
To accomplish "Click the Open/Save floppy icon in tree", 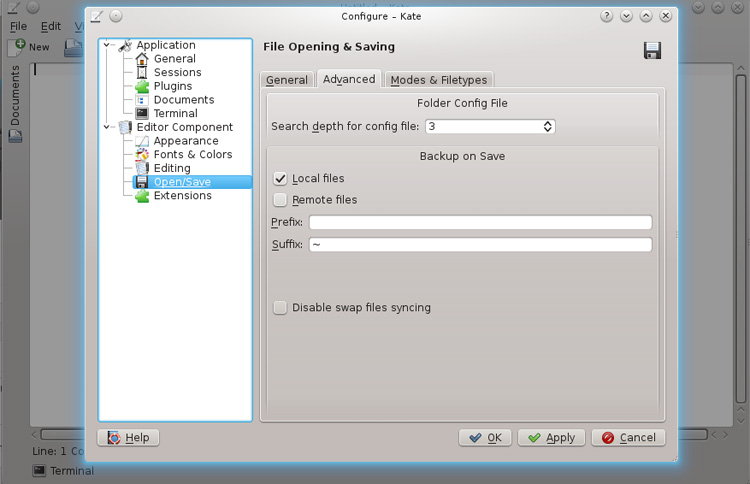I will pyautogui.click(x=142, y=182).
